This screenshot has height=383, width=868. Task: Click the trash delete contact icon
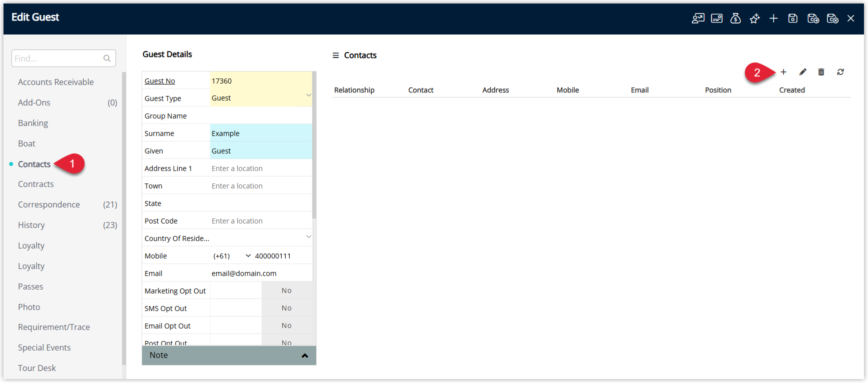click(821, 72)
